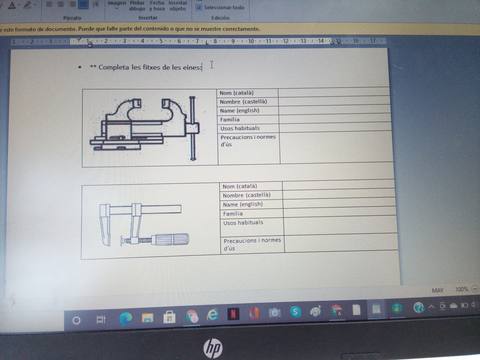Open the first Chrome icon on taskbar

pyautogui.click(x=192, y=316)
